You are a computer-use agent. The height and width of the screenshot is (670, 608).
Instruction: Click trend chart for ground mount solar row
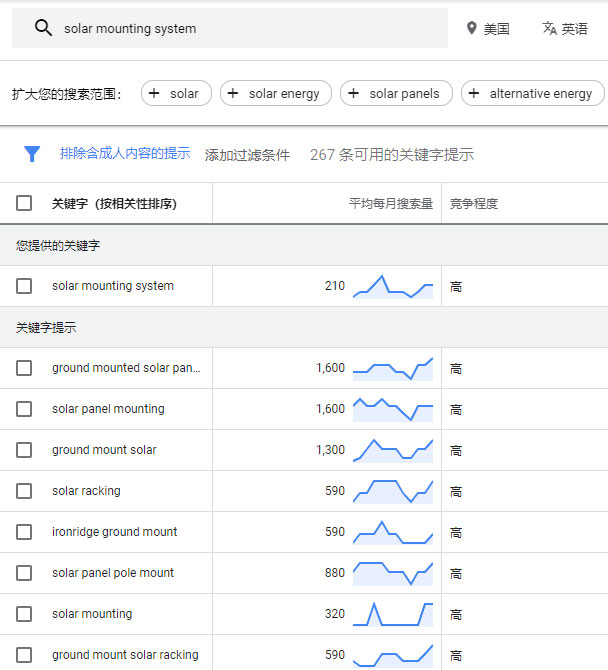393,450
